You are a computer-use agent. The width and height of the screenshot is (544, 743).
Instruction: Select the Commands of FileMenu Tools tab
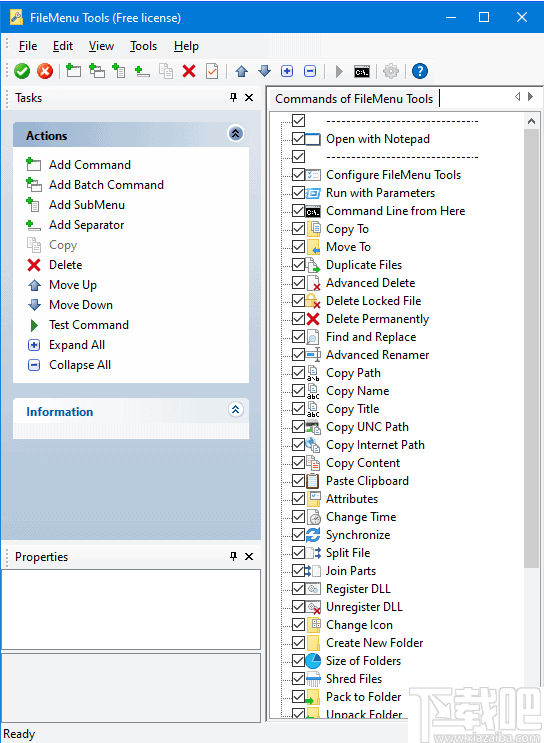click(x=354, y=99)
